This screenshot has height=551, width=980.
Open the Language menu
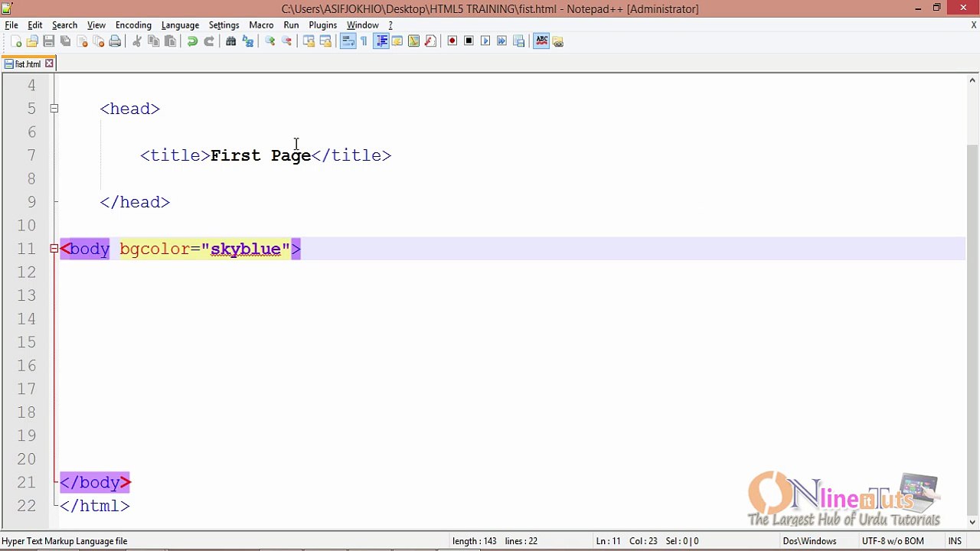(180, 25)
